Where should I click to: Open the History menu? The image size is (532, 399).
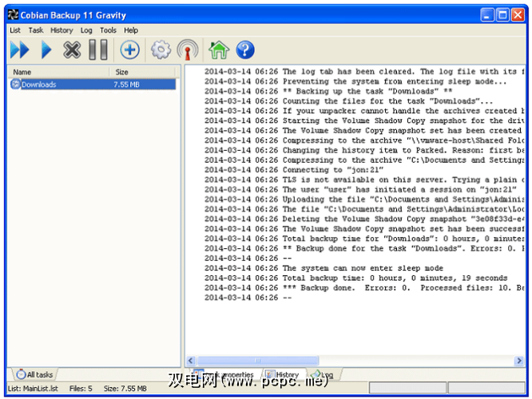tap(62, 30)
